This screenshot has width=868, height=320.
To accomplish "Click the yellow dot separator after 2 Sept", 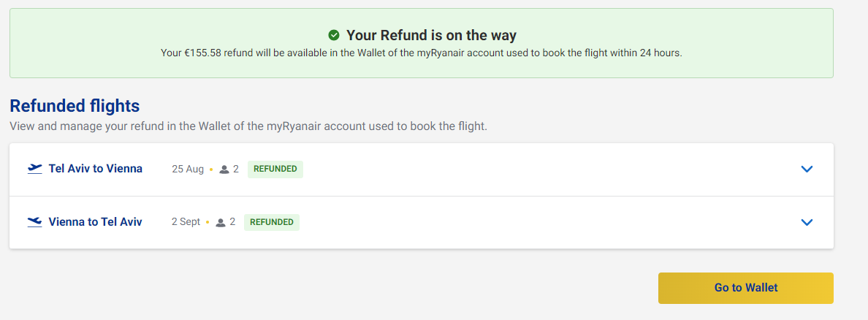I will [x=208, y=223].
